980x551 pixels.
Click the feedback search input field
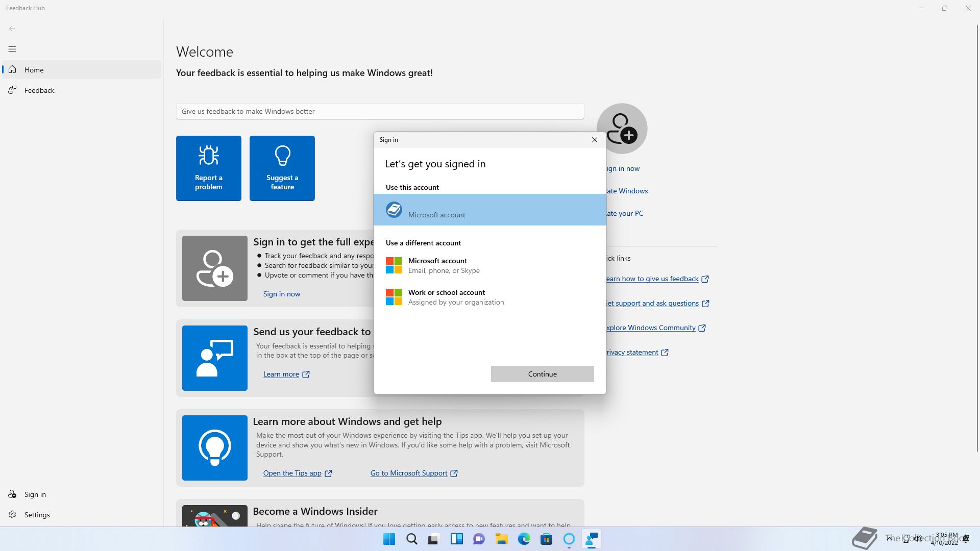(x=380, y=111)
